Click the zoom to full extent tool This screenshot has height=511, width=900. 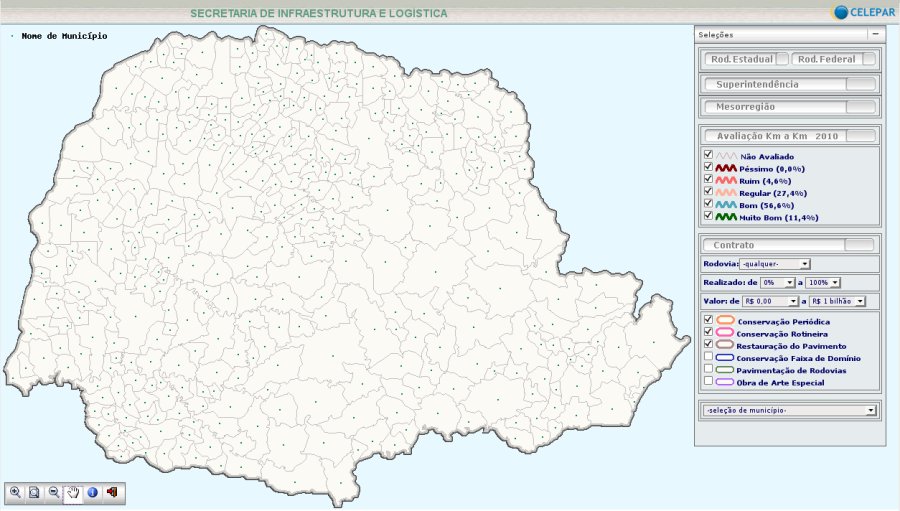coord(34,492)
